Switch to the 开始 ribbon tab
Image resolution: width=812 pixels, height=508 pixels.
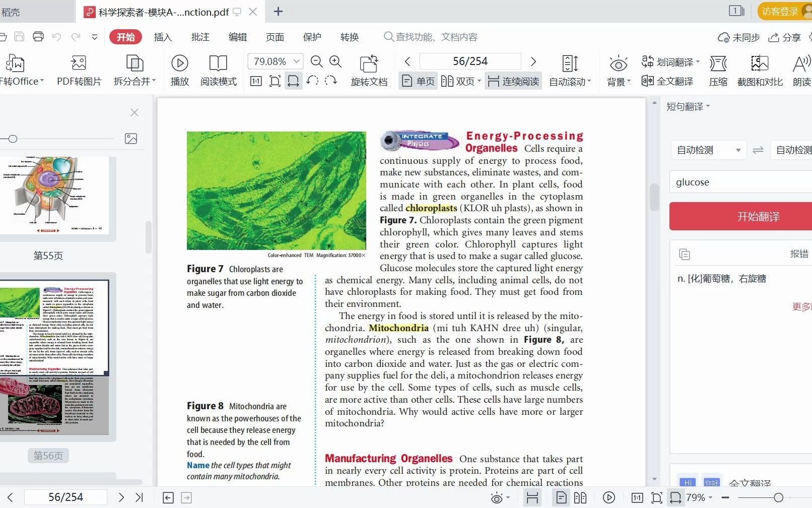(125, 37)
